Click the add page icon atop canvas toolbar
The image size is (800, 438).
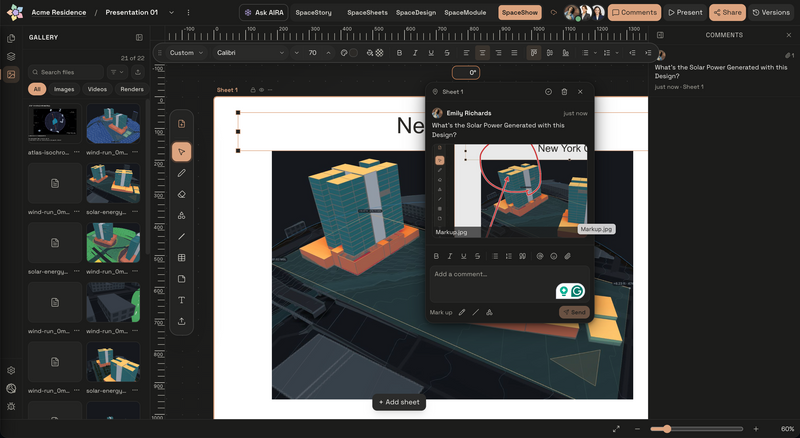(x=181, y=124)
